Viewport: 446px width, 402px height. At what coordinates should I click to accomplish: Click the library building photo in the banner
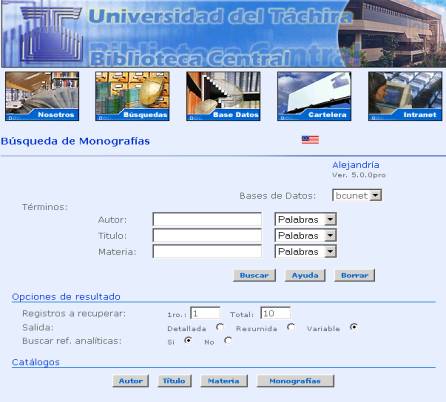pos(392,33)
